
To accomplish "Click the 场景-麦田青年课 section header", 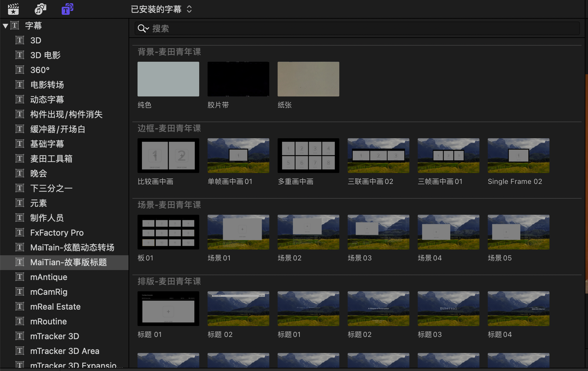I will coord(169,205).
